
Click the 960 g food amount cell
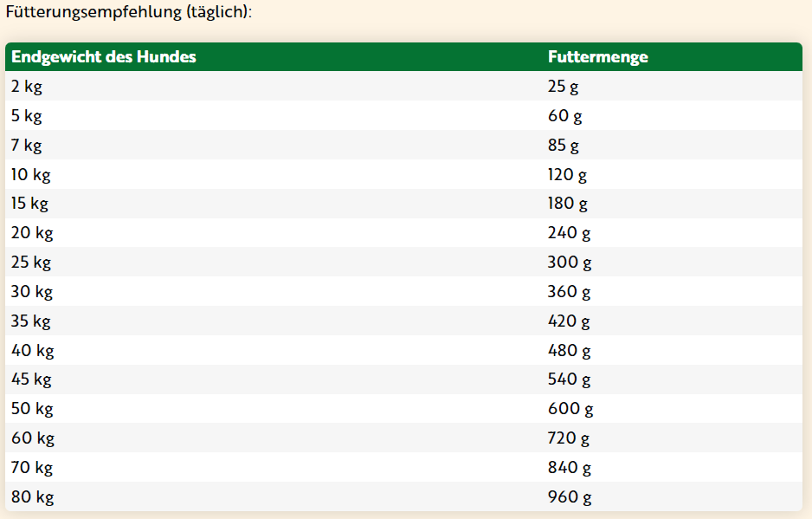click(x=570, y=497)
